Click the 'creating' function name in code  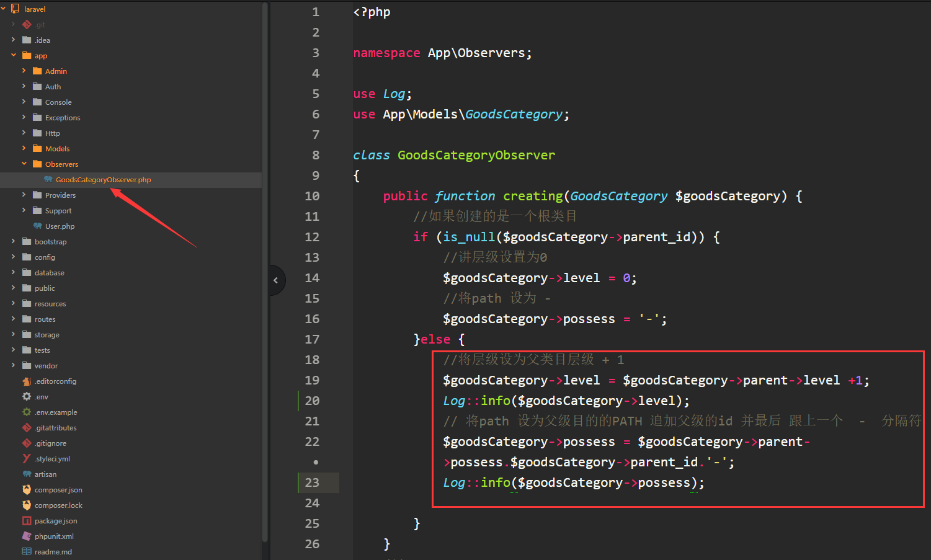coord(533,196)
